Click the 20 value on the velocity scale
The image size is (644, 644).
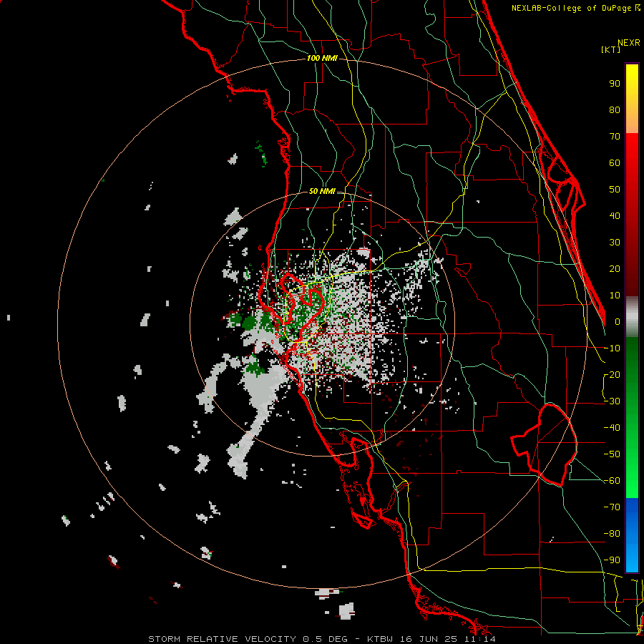click(615, 268)
